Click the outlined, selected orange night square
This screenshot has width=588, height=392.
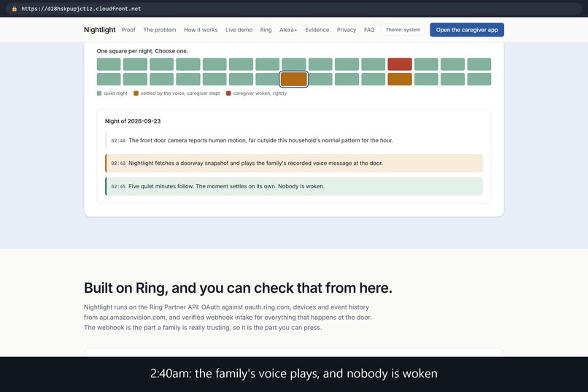[x=293, y=79]
